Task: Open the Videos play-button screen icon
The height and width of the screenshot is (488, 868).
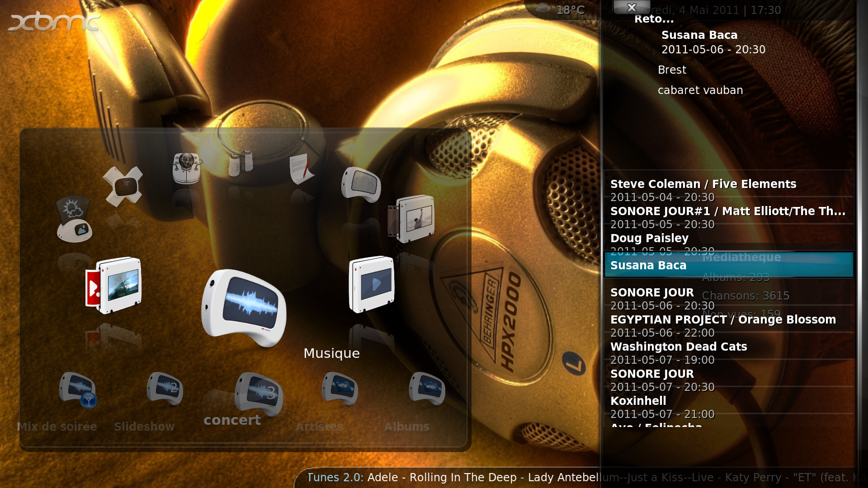Action: coord(372,284)
